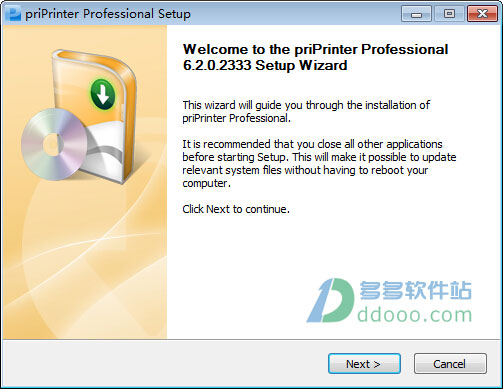Click the 'priPrinter Professional Setup' window title

point(108,14)
